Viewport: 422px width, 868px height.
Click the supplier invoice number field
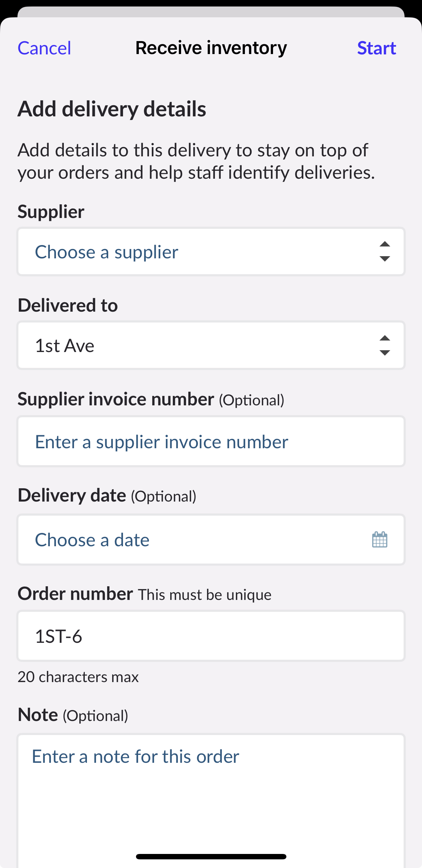click(211, 441)
